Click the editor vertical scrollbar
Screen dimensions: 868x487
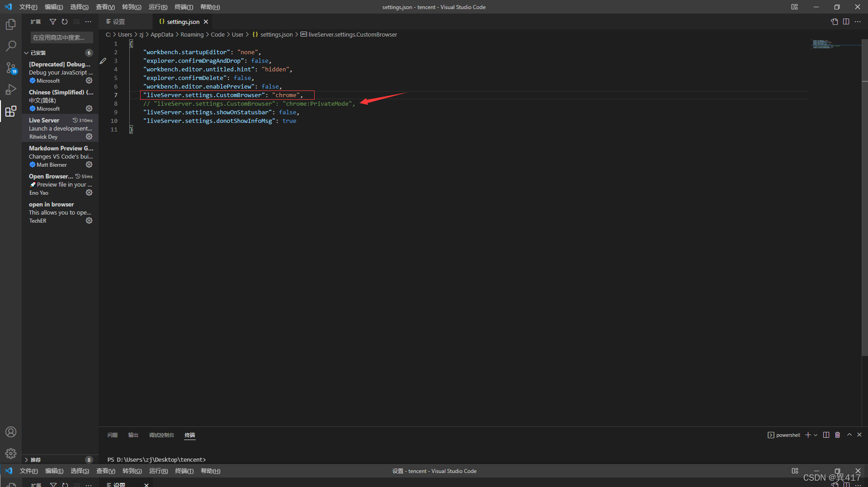point(865,197)
